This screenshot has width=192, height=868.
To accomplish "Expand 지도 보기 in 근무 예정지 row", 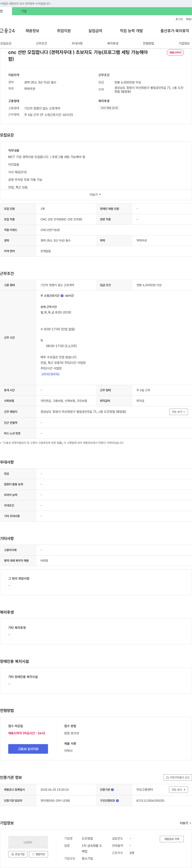I will point(179,412).
